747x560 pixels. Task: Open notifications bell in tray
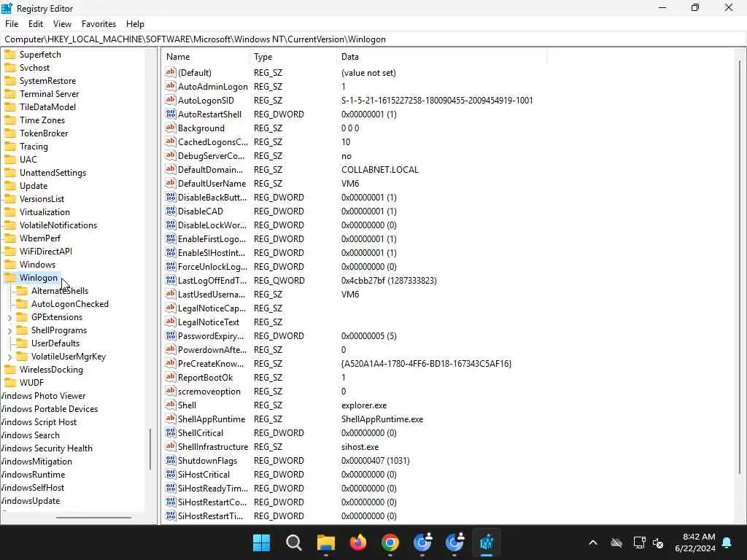(x=727, y=542)
